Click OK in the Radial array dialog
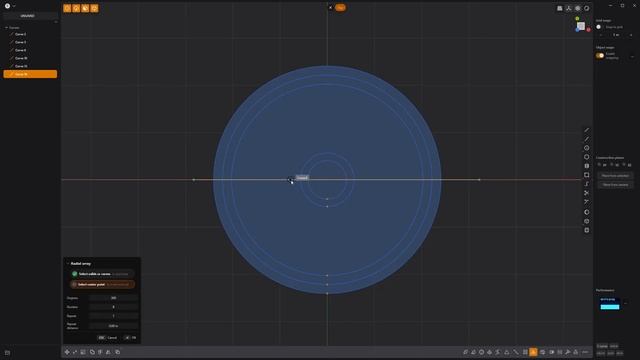Screen dimensions: 640x360 131,338
